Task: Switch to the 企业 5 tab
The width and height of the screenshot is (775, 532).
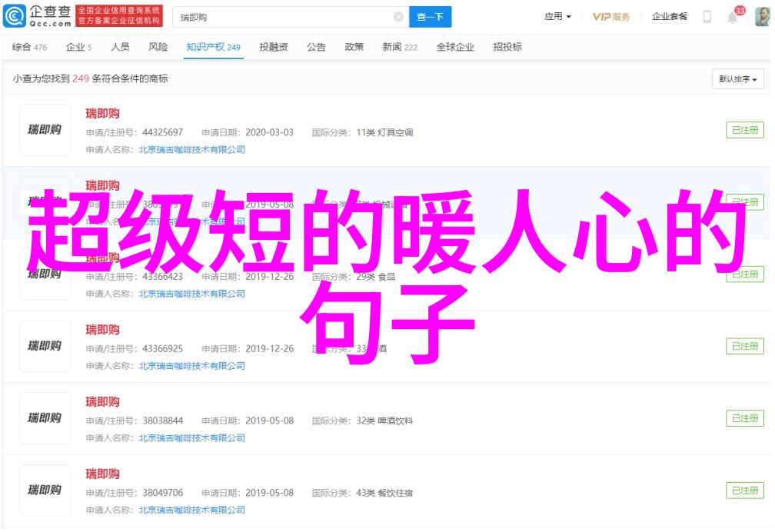Action: pos(79,47)
